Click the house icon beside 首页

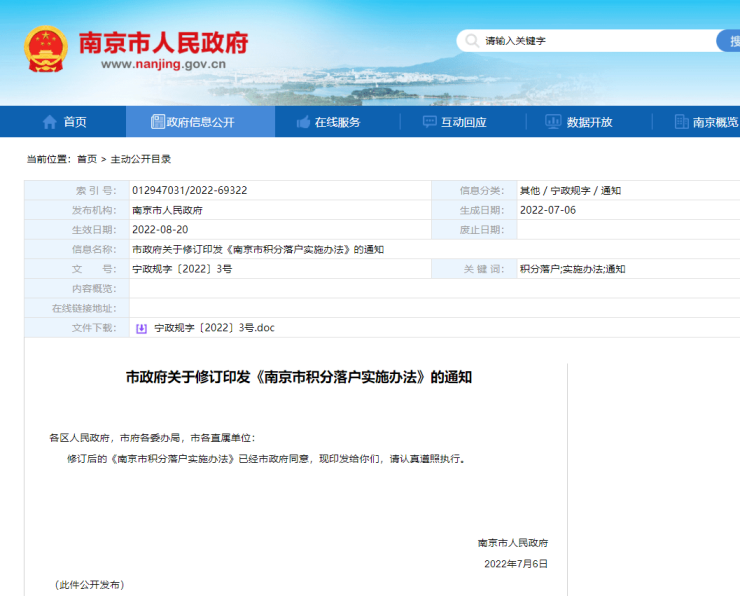[x=49, y=122]
